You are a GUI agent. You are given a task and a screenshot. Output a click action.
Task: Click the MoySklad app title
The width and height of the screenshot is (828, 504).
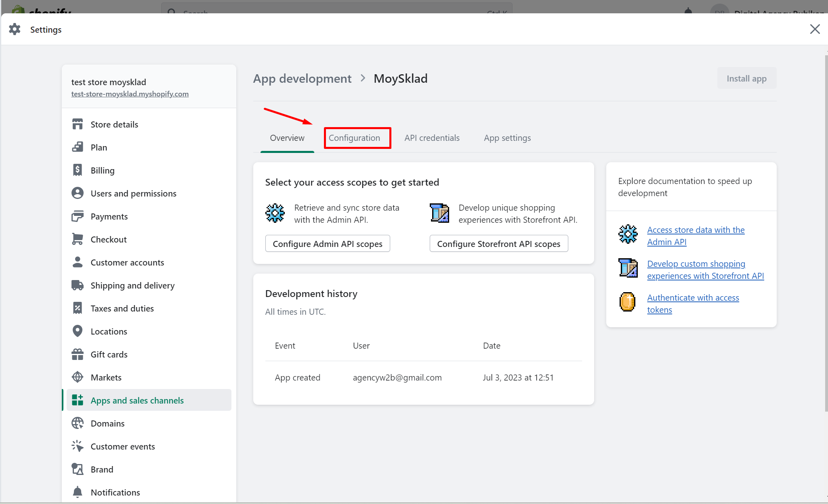click(400, 79)
